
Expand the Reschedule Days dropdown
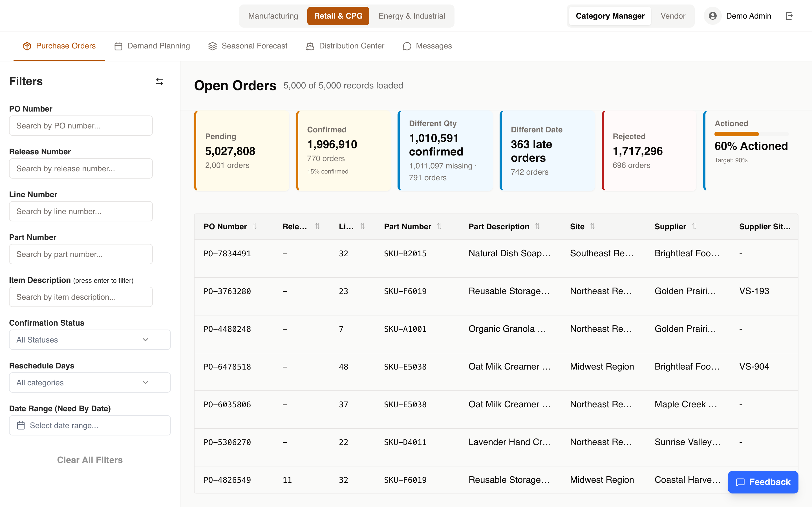(90, 383)
